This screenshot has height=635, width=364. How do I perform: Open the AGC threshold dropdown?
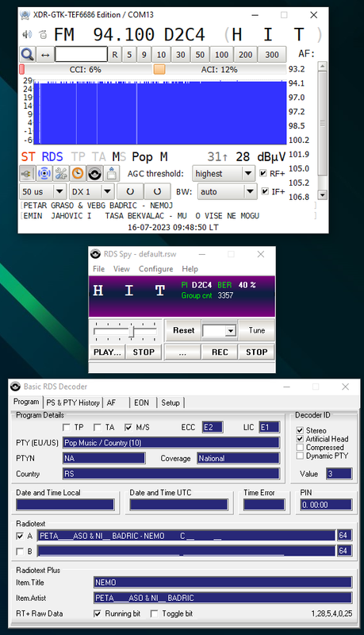click(x=224, y=174)
